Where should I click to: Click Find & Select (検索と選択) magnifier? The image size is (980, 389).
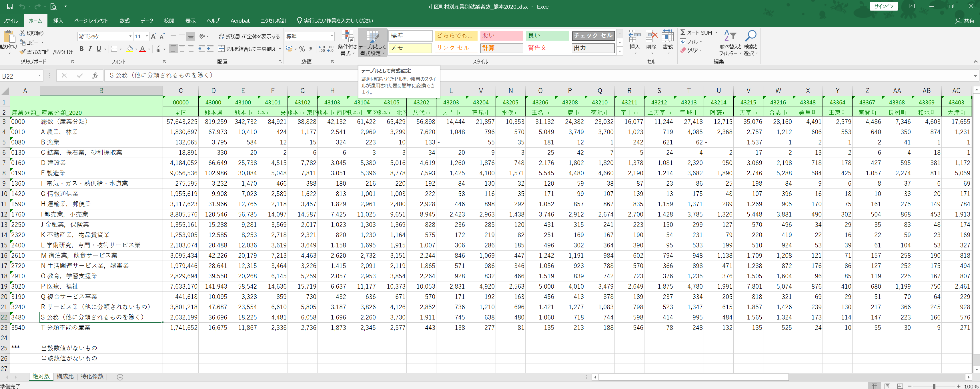(x=751, y=43)
